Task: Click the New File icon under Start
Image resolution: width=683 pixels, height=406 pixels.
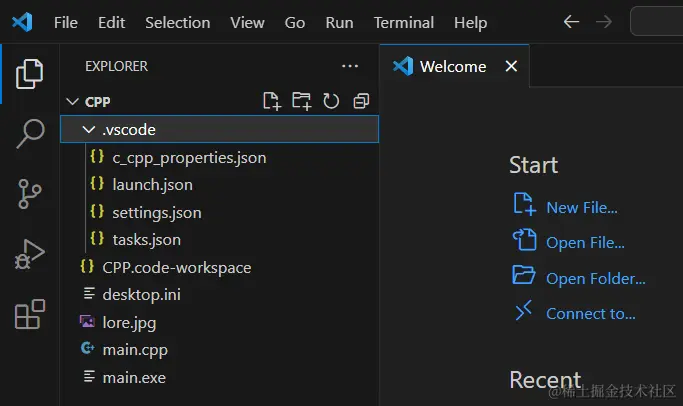Action: tap(524, 204)
